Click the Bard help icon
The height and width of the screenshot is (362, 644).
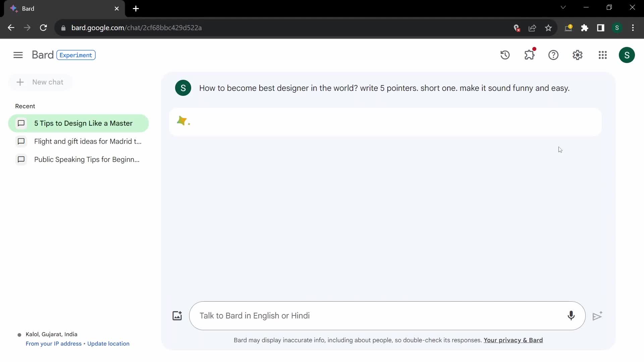[554, 55]
